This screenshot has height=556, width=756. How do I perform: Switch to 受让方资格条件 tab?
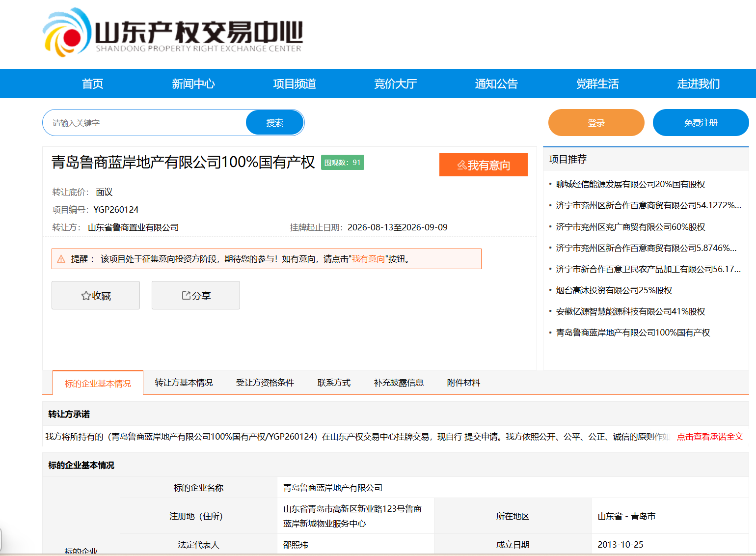click(265, 383)
